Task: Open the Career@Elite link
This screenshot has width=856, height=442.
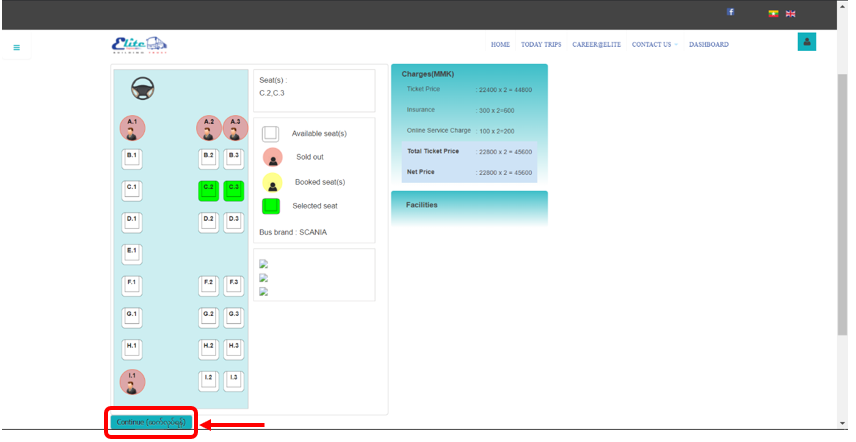Action: 597,45
